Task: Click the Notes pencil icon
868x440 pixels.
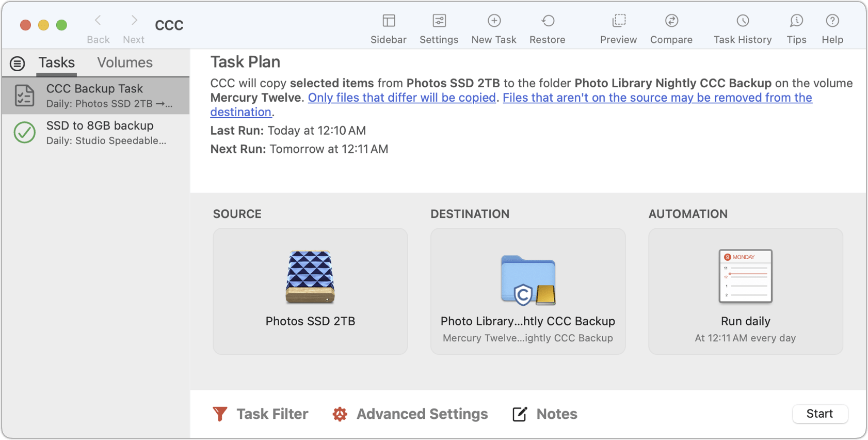Action: coord(520,414)
